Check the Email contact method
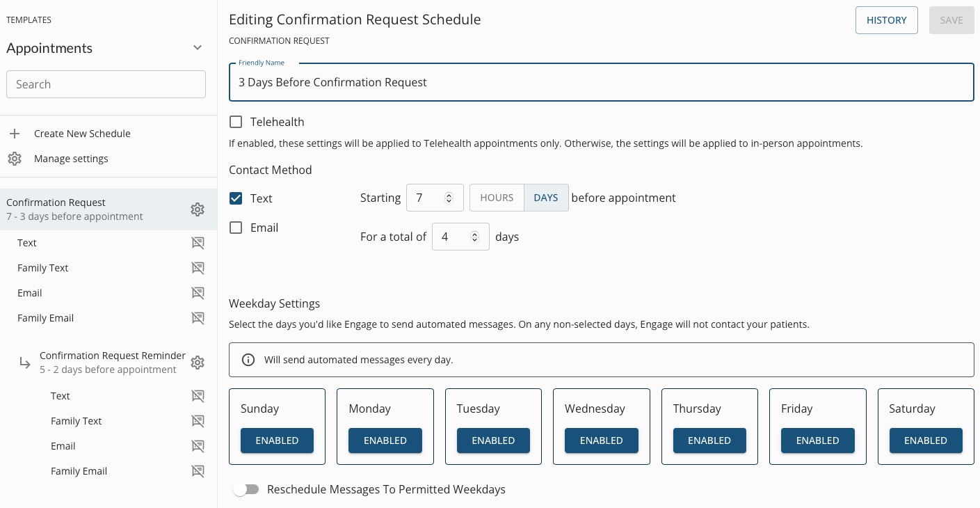The image size is (980, 508). [236, 228]
